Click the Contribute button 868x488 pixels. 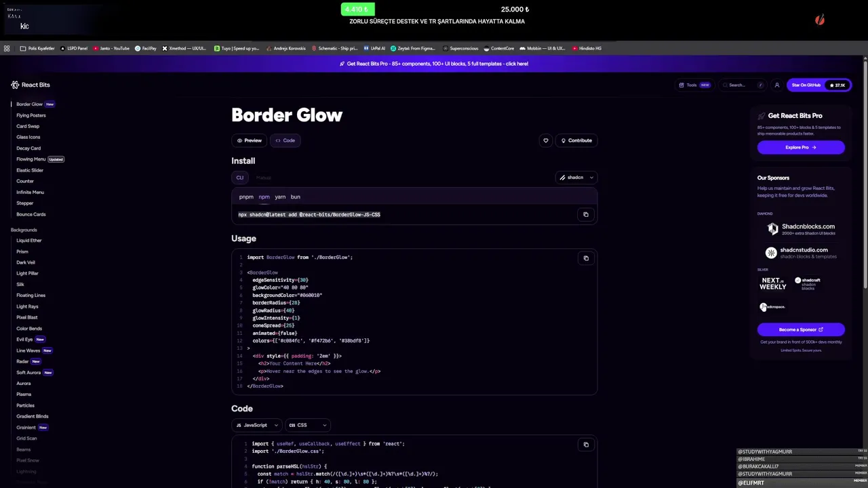576,140
